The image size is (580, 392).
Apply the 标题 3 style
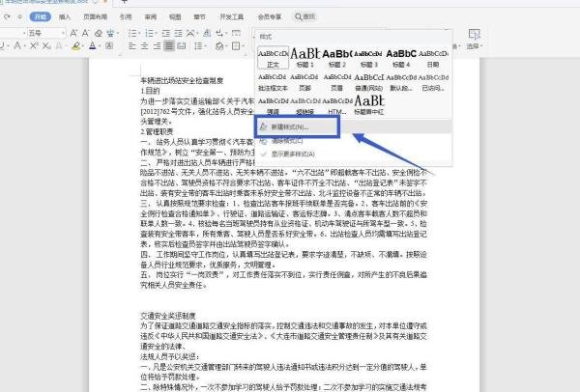(368, 58)
